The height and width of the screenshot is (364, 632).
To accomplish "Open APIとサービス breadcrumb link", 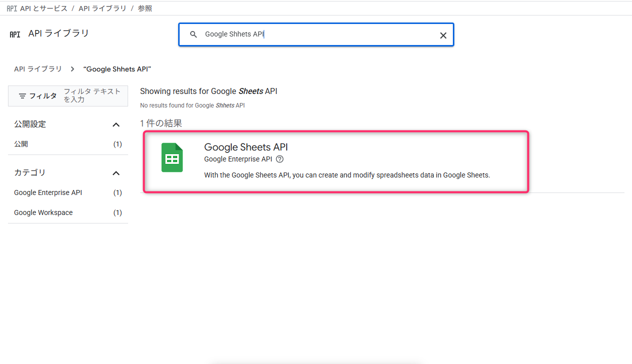I will pyautogui.click(x=44, y=8).
